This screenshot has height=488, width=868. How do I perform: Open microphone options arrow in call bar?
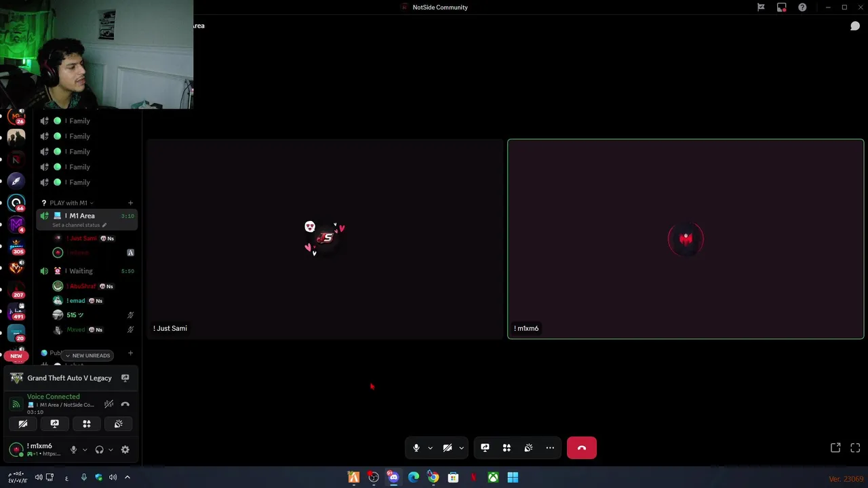coord(430,448)
